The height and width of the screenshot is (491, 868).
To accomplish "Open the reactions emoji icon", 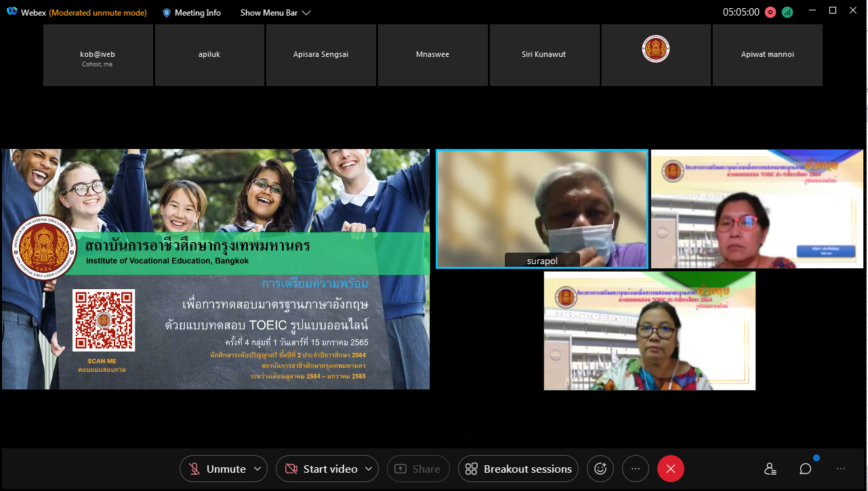I will (600, 469).
